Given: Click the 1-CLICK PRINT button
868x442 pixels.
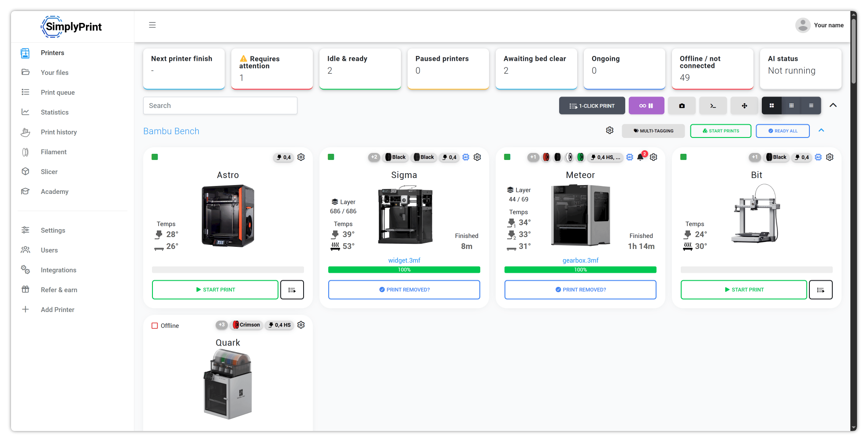Looking at the screenshot, I should [592, 106].
